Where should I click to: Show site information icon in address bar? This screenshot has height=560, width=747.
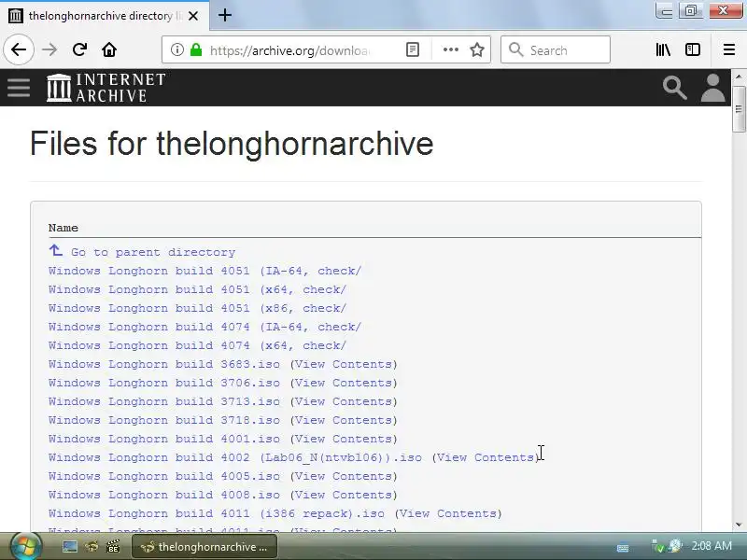click(x=177, y=49)
